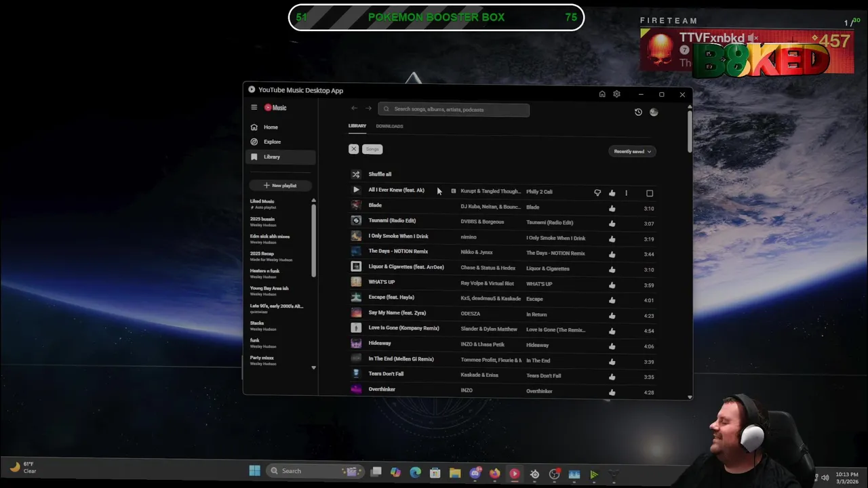Click the search songs, albums, artists field
The image size is (868, 488).
pyautogui.click(x=454, y=109)
